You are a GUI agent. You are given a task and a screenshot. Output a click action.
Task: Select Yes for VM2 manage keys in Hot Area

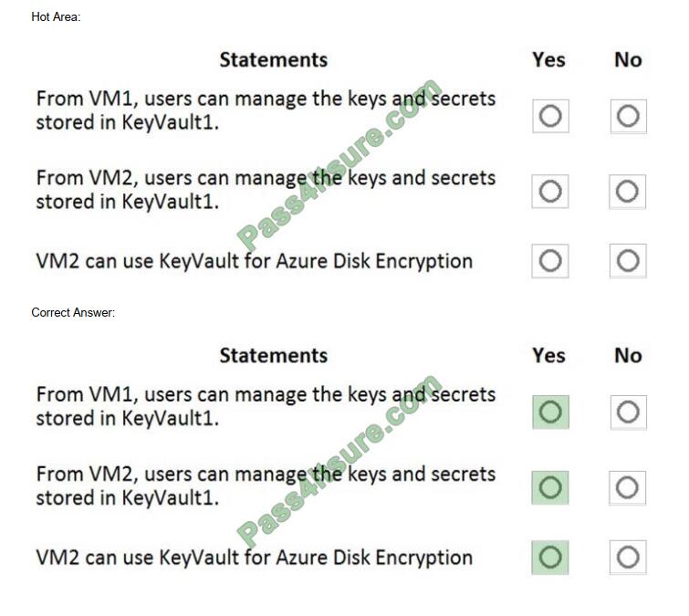coord(549,191)
